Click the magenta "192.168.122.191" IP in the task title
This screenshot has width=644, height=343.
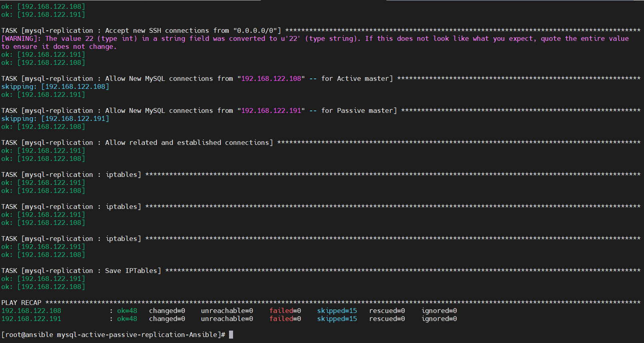(x=271, y=110)
